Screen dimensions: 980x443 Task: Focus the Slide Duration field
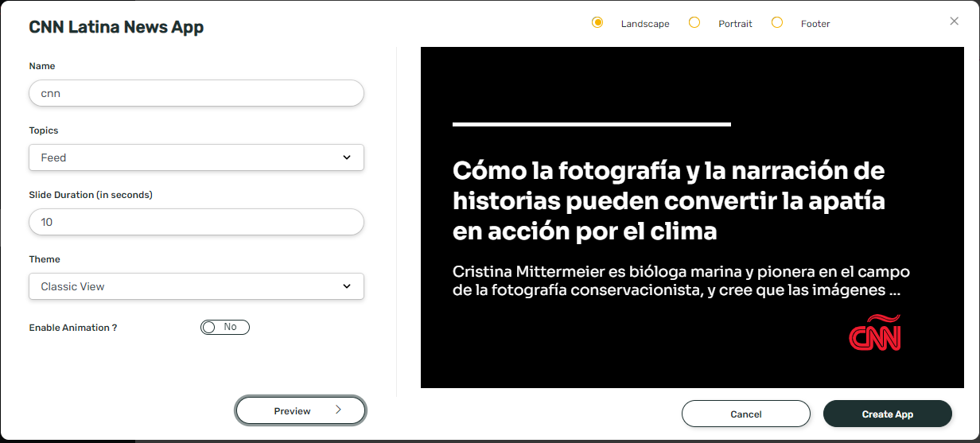(196, 222)
